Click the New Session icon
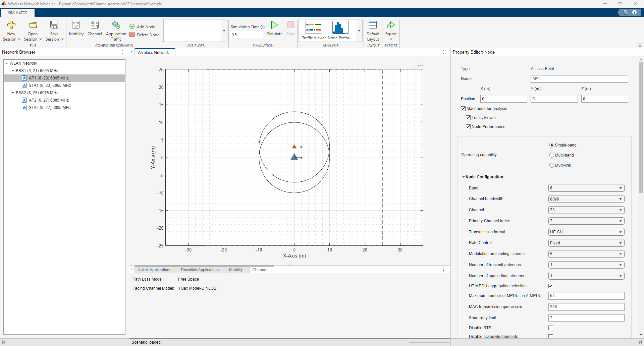This screenshot has width=644, height=346. pos(11,25)
